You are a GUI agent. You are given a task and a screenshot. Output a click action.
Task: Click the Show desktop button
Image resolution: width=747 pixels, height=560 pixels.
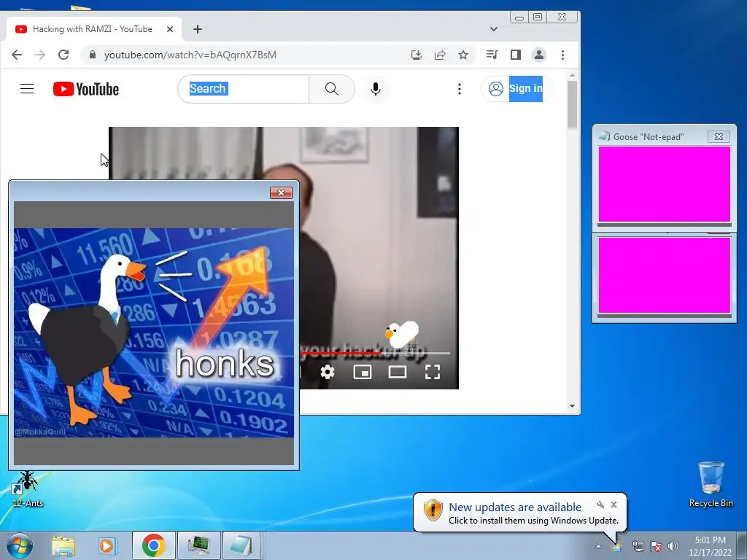(742, 545)
